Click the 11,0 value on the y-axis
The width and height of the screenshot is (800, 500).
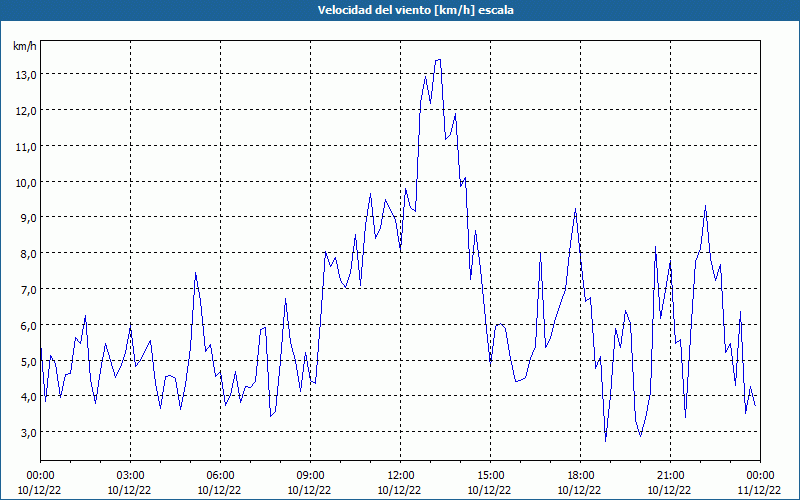26,146
